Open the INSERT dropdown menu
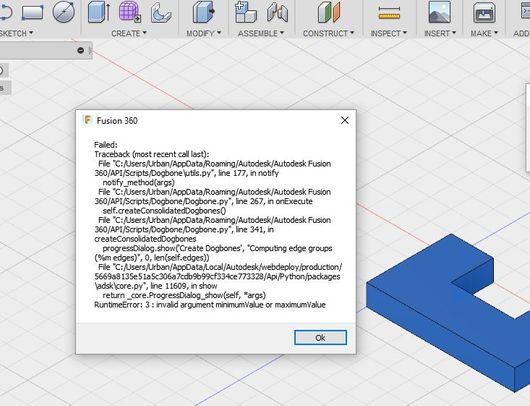This screenshot has height=406, width=530. tap(440, 33)
